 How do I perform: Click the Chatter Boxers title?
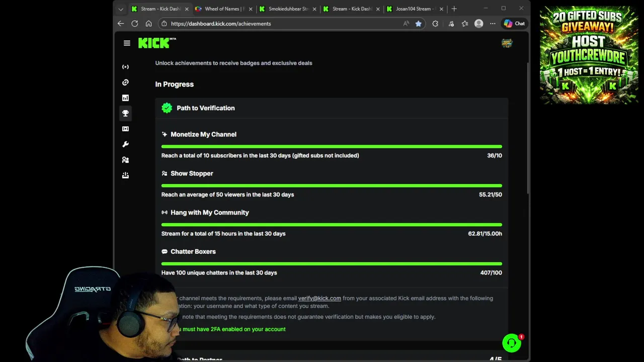193,251
